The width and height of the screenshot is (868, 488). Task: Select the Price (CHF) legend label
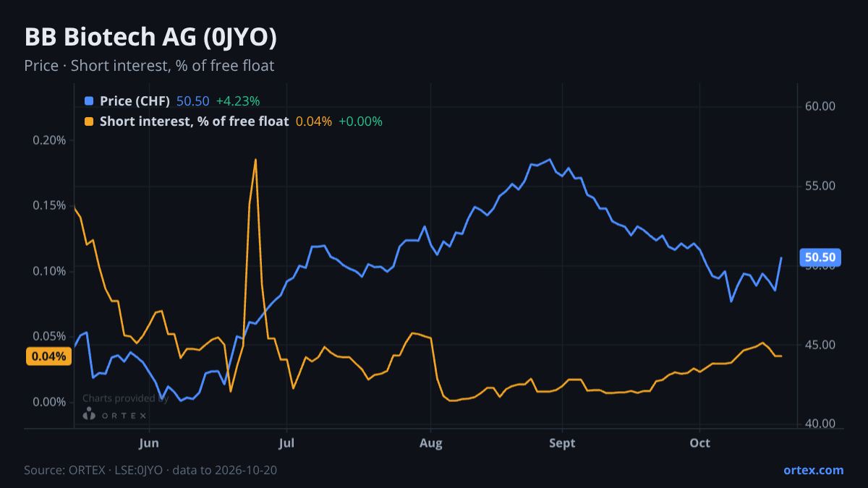click(x=135, y=101)
